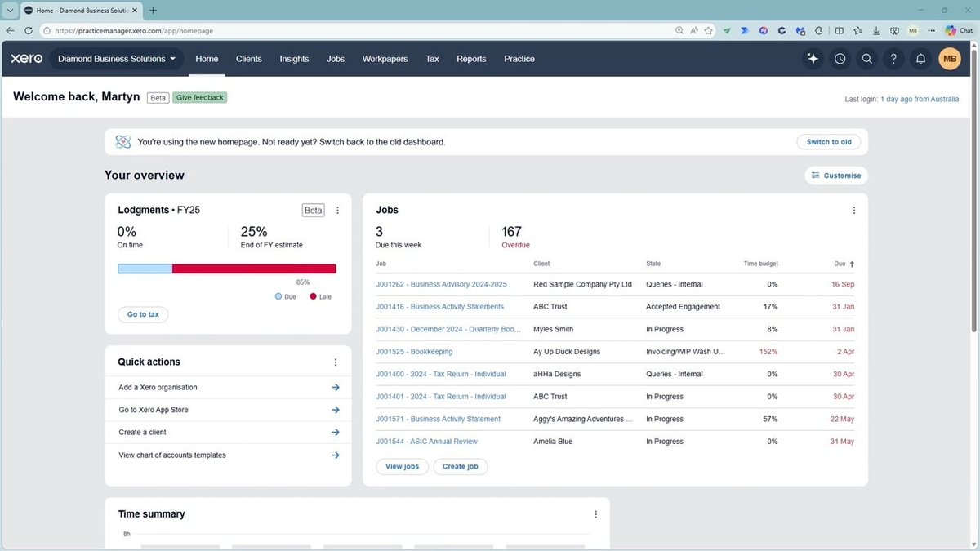Open browser split screen icon
The width and height of the screenshot is (980, 551).
(x=839, y=30)
